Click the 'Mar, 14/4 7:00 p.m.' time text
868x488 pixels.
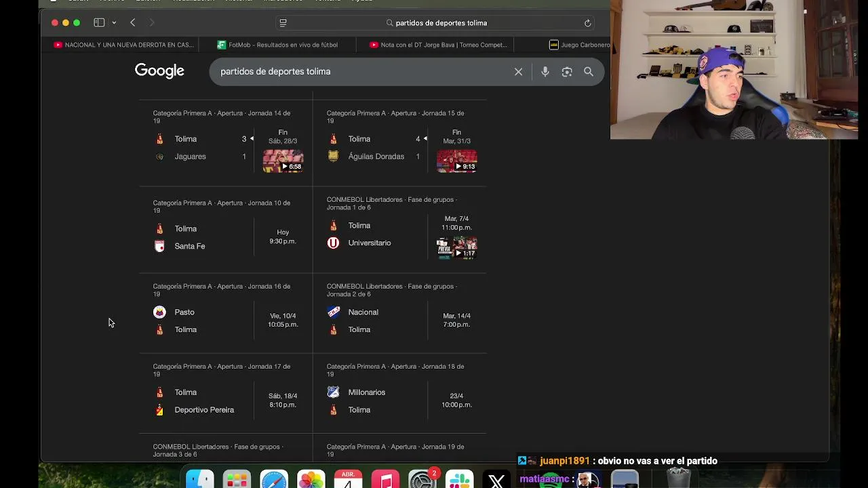tap(456, 320)
